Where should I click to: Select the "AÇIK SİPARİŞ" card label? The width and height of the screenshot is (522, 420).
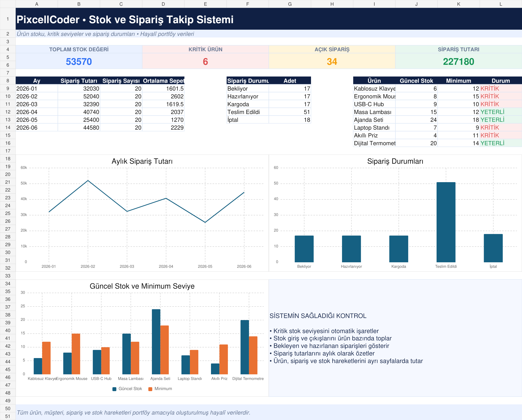tap(332, 49)
